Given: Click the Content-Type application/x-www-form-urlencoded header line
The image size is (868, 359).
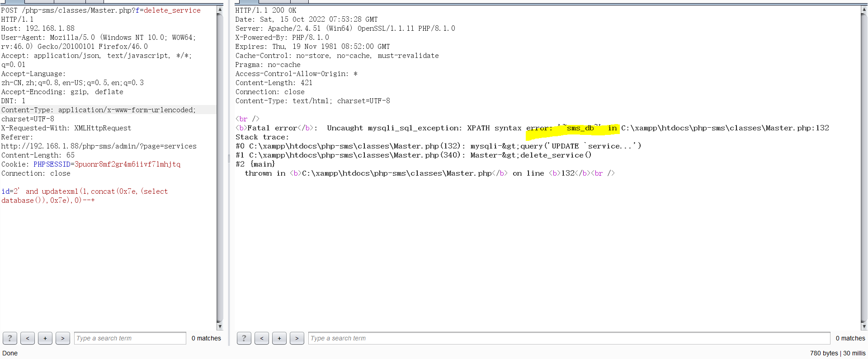Looking at the screenshot, I should click(99, 110).
